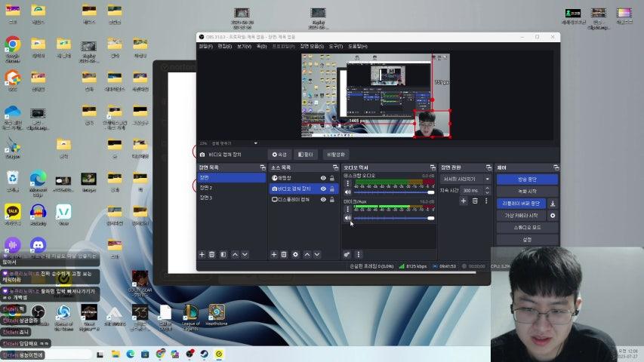Increase transition duration spinner up
Image resolution: width=644 pixels, height=362 pixels.
pyautogui.click(x=487, y=189)
